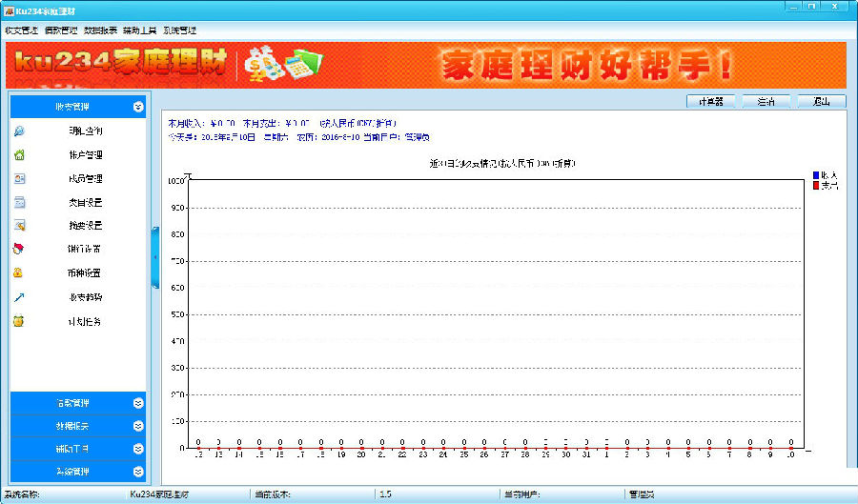The height and width of the screenshot is (504, 858).
Task: Open the 收支管理 menu in menu bar
Action: click(21, 30)
